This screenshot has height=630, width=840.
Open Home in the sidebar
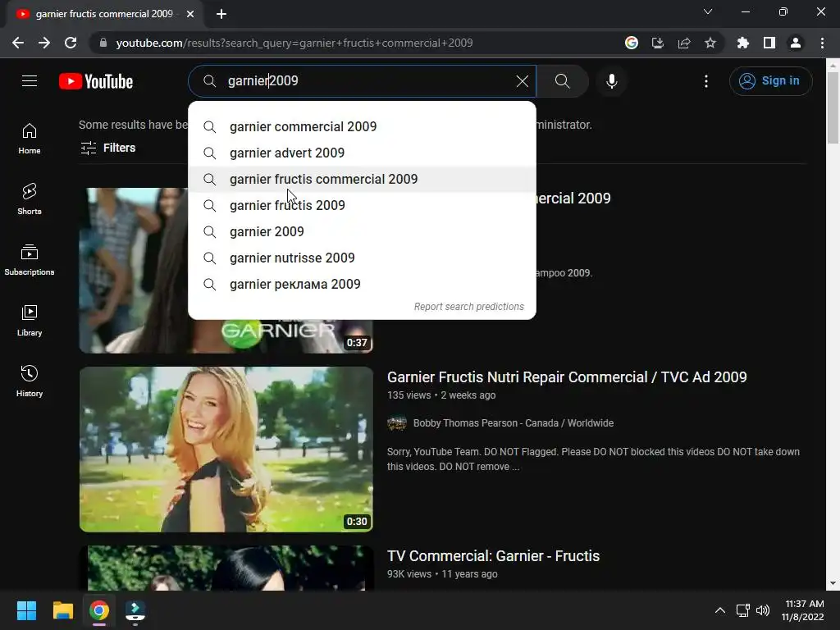coord(30,139)
